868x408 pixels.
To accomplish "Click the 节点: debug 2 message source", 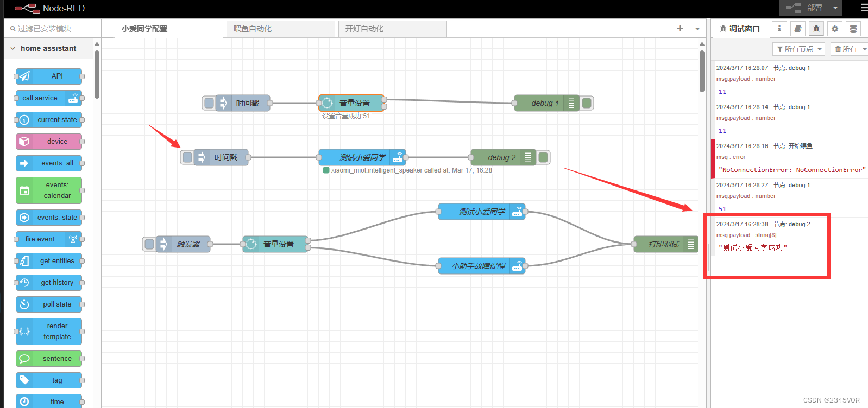I will coord(791,224).
